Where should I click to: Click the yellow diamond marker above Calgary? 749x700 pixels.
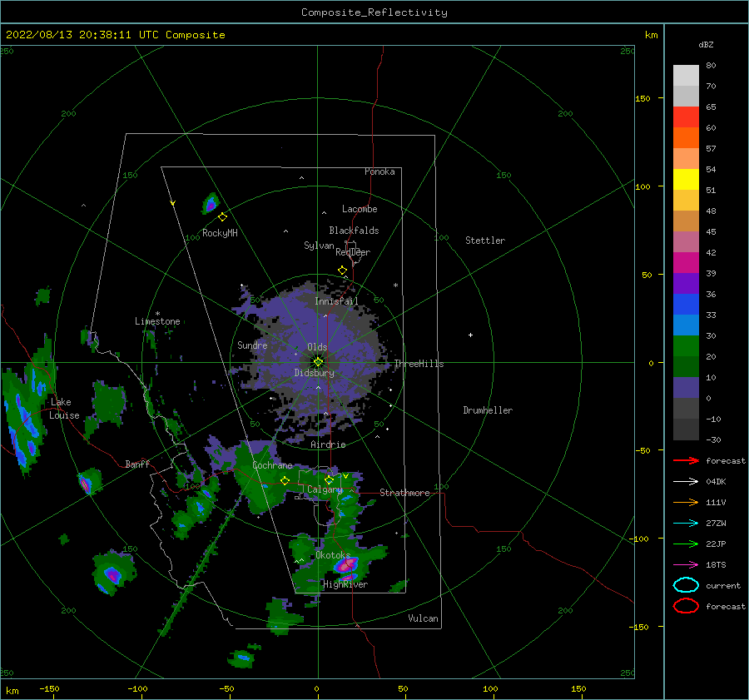click(x=329, y=479)
